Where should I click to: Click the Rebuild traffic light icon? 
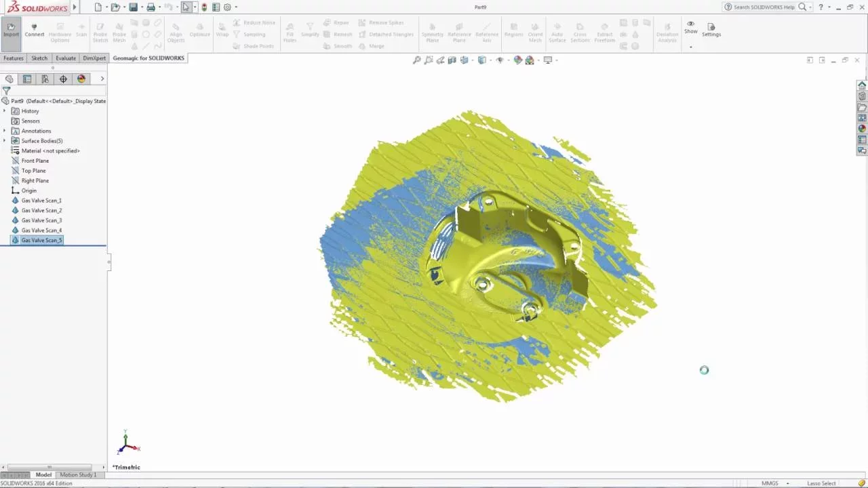[204, 7]
